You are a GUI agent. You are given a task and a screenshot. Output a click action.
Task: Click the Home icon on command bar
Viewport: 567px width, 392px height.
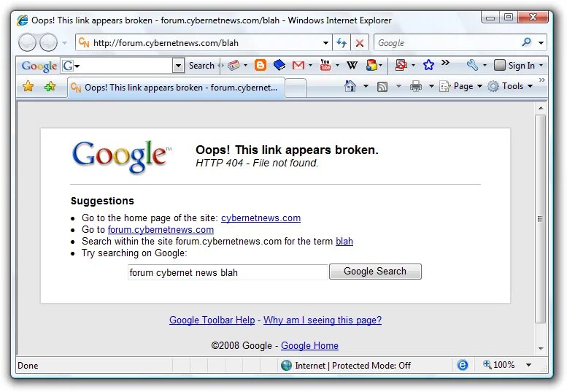click(x=350, y=86)
